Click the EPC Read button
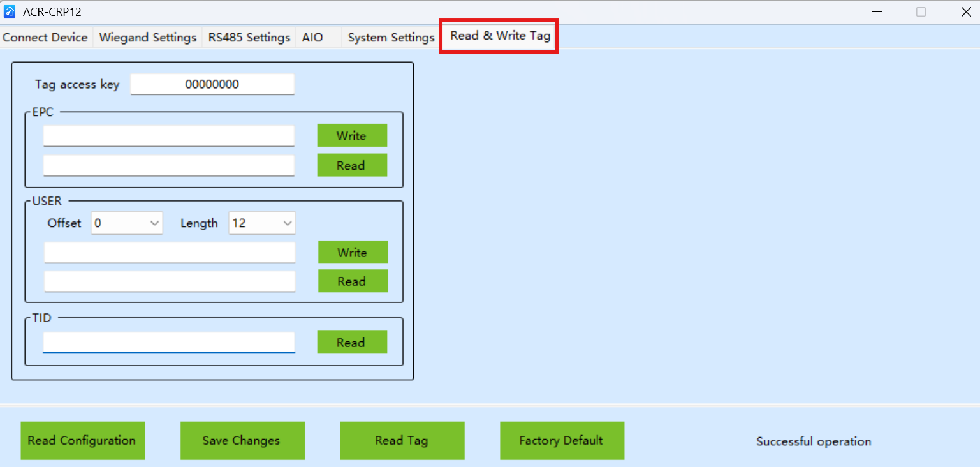980x467 pixels. (352, 165)
